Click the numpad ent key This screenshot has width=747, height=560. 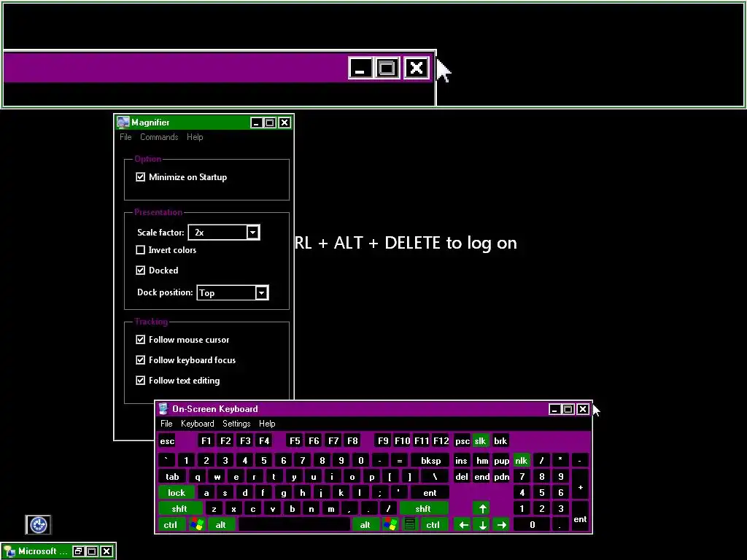[580, 517]
